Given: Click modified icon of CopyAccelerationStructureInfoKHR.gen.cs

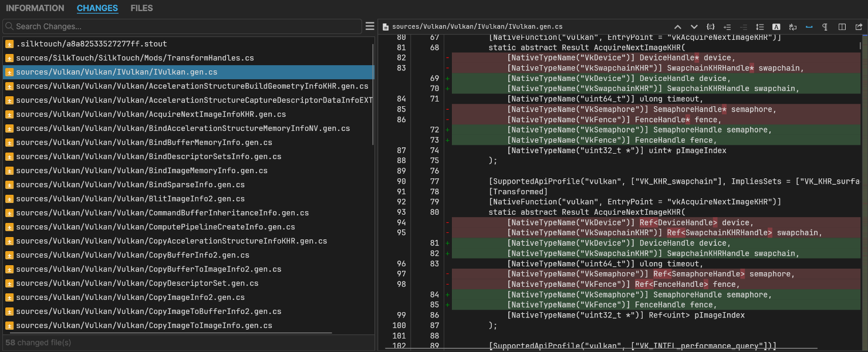Looking at the screenshot, I should (9, 241).
